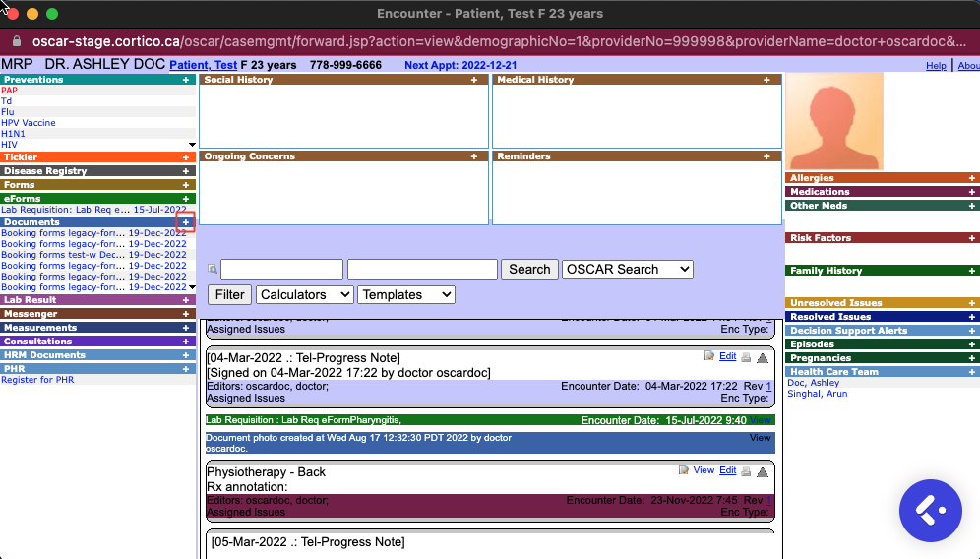The width and height of the screenshot is (980, 559).
Task: Click the plus icon on Tickler bar
Action: click(x=186, y=156)
